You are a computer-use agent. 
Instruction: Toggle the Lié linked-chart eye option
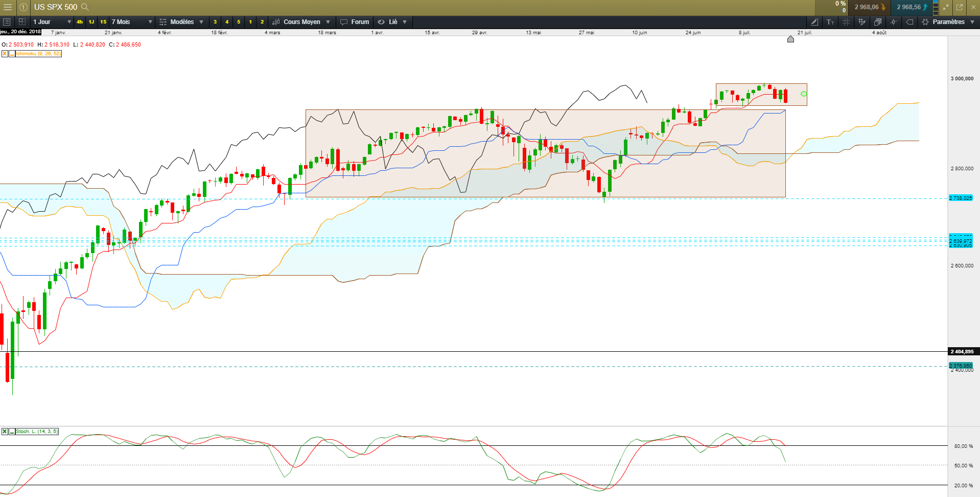[381, 22]
